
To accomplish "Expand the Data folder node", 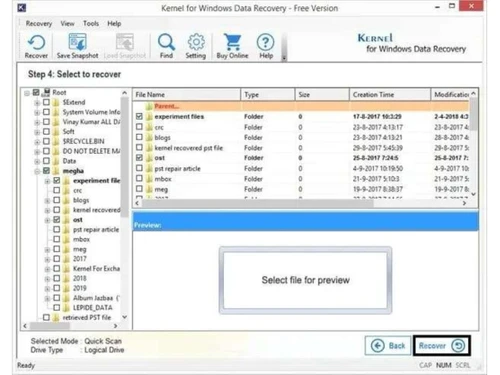I will coord(37,162).
